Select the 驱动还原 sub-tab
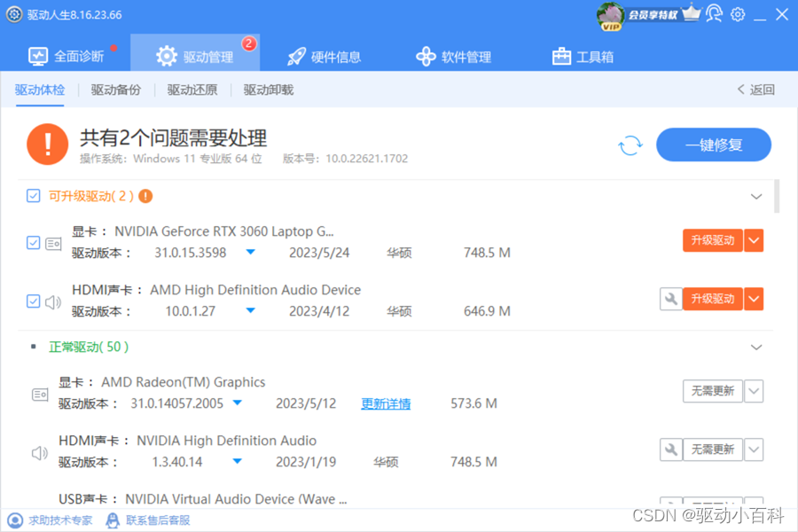 coord(192,90)
